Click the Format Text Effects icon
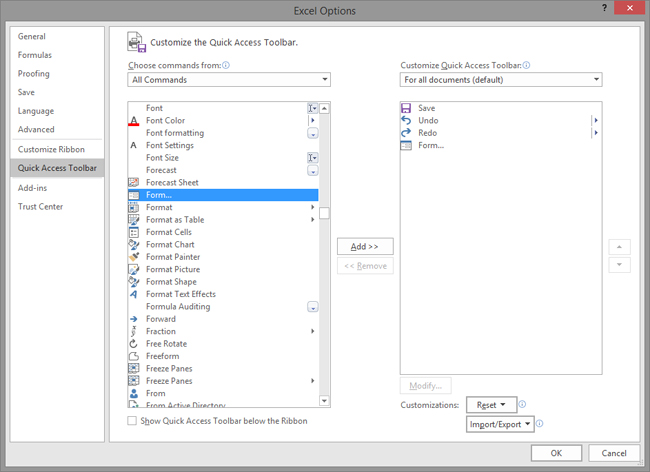Viewport: 650px width, 472px height. tap(134, 294)
